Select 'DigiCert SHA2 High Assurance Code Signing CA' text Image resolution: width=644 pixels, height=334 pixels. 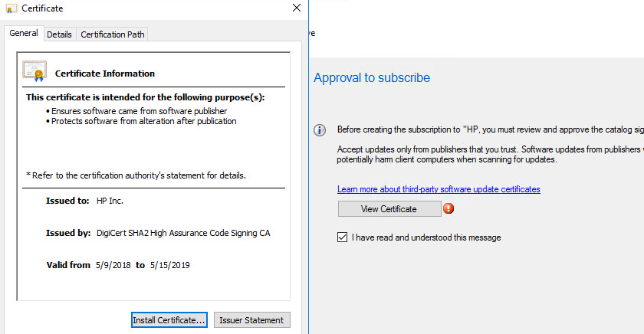[183, 233]
